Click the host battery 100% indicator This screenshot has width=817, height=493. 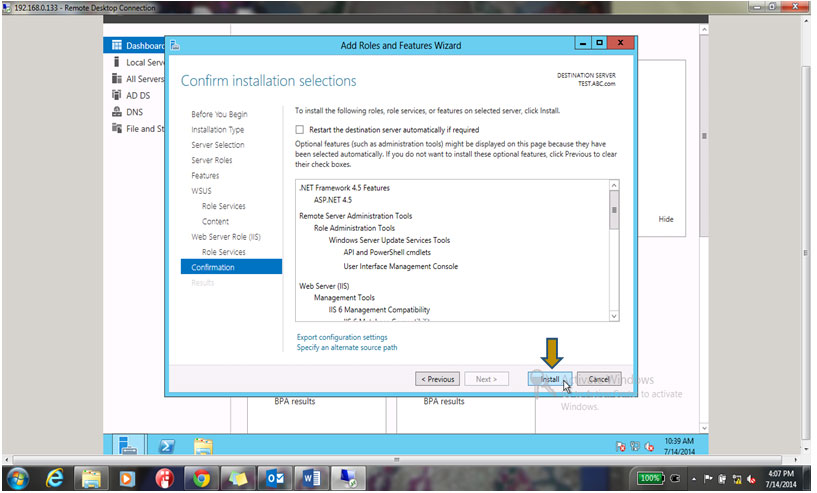pos(650,478)
